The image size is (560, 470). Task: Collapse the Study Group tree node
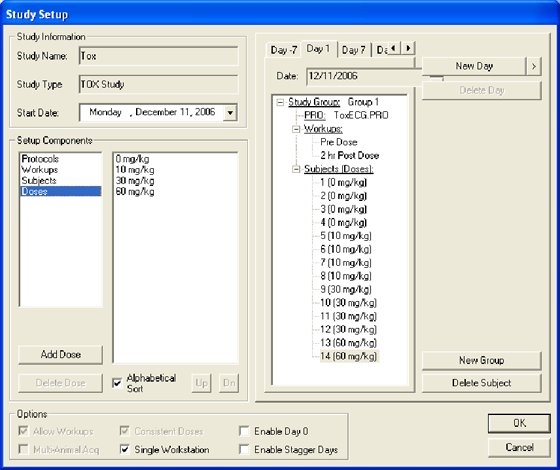point(281,102)
